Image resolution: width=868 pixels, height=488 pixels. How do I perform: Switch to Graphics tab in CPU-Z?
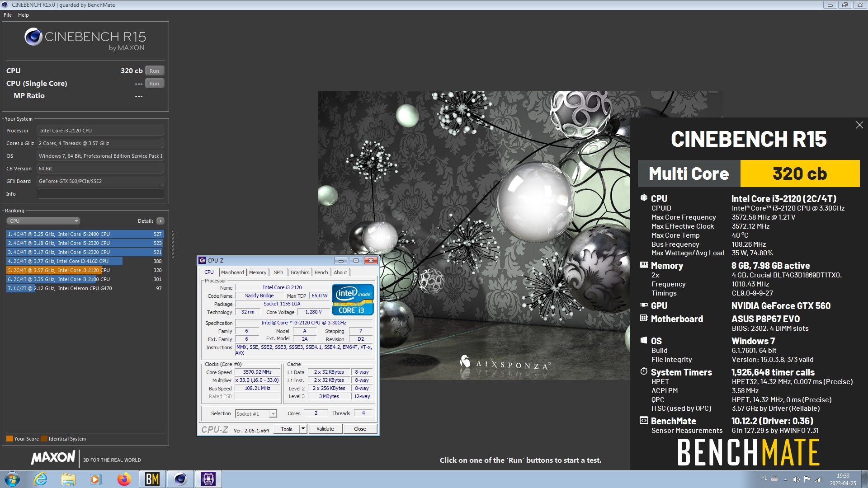point(300,272)
